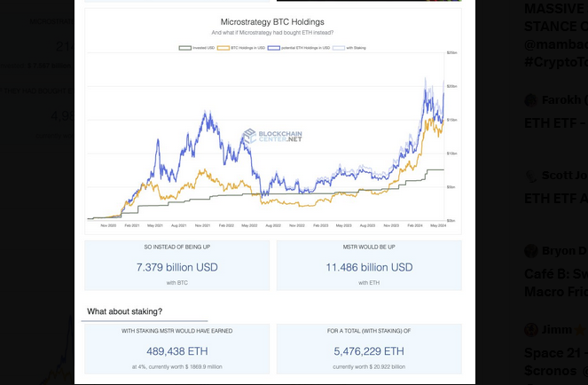
Task: Select the 5,476,229 ETH total card
Action: (x=369, y=350)
